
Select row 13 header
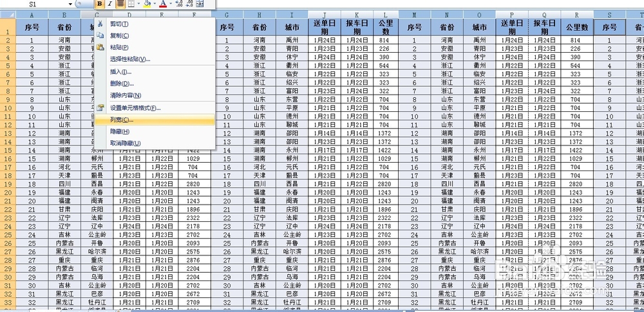pos(8,133)
